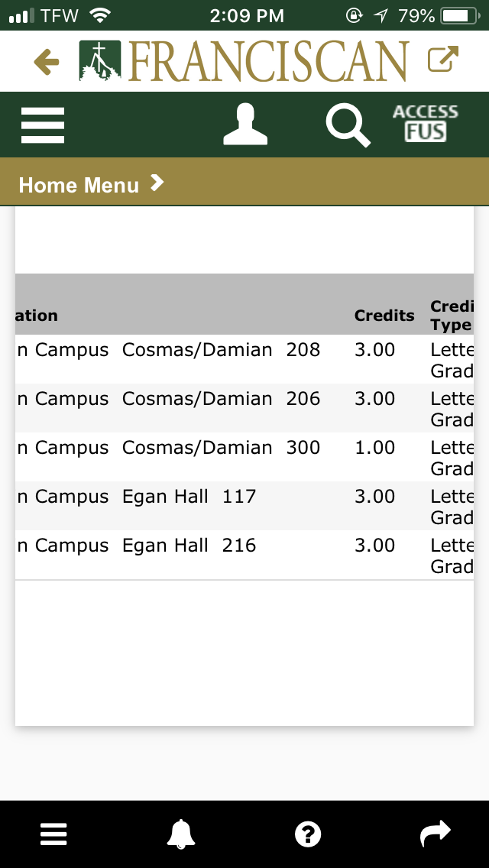View notifications bell icon

[181, 834]
